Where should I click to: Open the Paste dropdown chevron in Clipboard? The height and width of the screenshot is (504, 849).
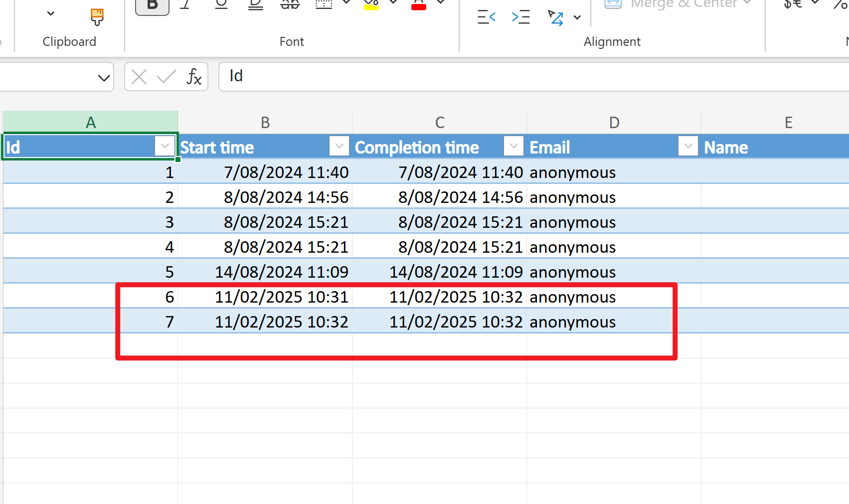50,13
